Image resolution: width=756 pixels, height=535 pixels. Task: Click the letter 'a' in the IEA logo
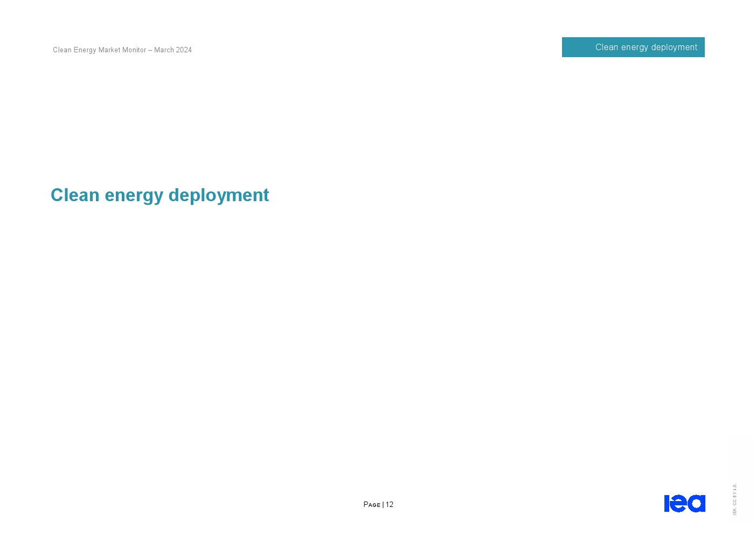697,504
